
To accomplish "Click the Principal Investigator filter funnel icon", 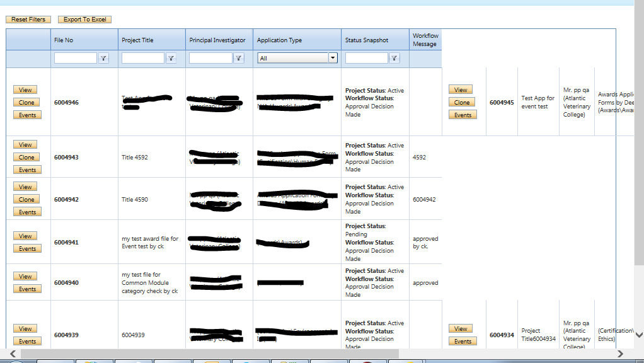I will coord(239,59).
